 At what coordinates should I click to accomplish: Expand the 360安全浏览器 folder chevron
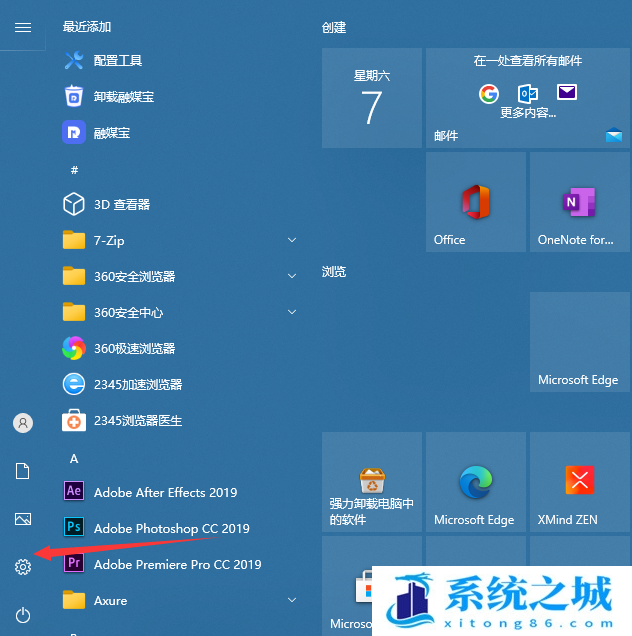[x=292, y=276]
